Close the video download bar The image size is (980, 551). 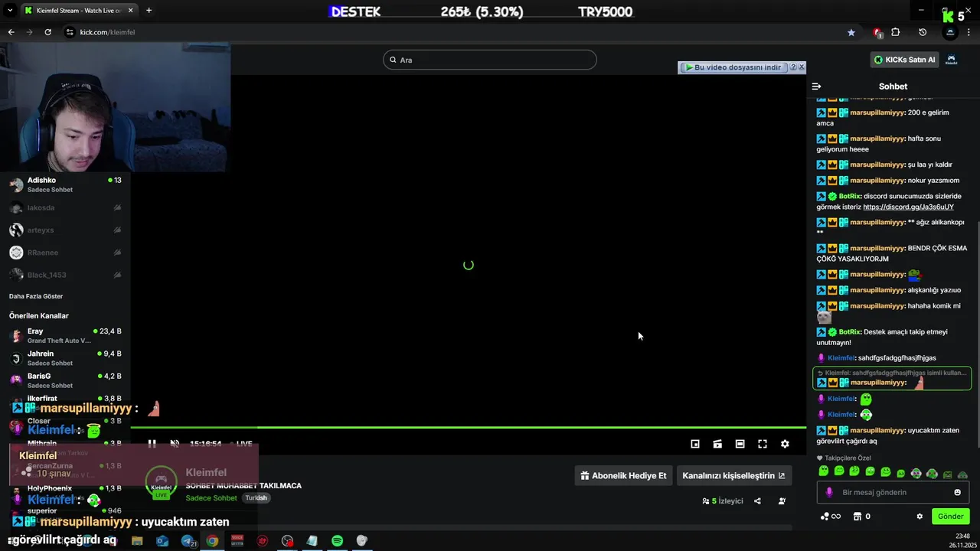click(802, 67)
